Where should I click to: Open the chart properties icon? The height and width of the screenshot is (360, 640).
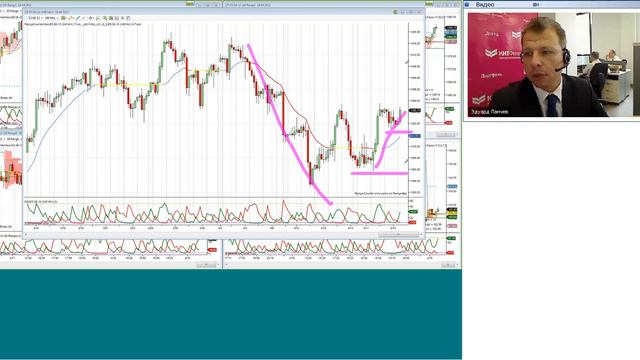[x=128, y=18]
